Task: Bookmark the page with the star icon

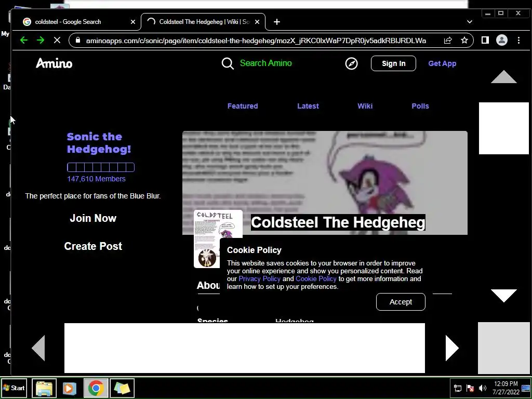Action: click(464, 41)
